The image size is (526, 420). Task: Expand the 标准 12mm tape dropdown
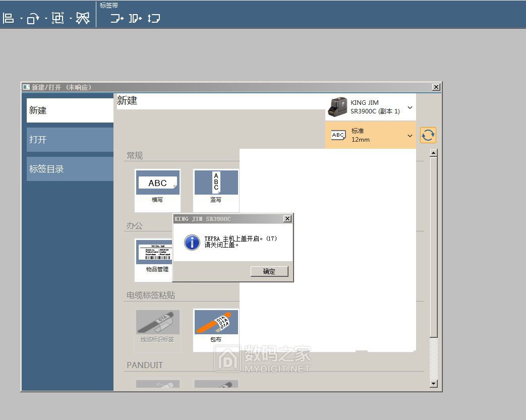tap(410, 136)
